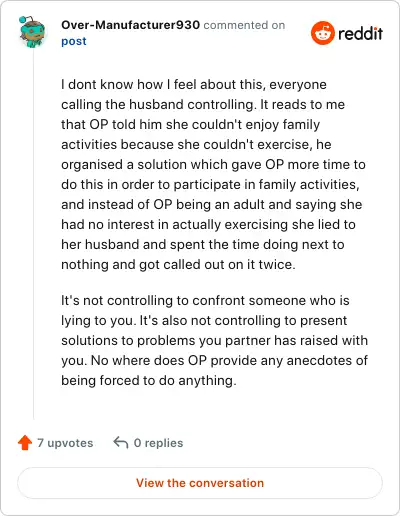Click the "commented on" label
The height and width of the screenshot is (516, 400).
click(x=244, y=25)
